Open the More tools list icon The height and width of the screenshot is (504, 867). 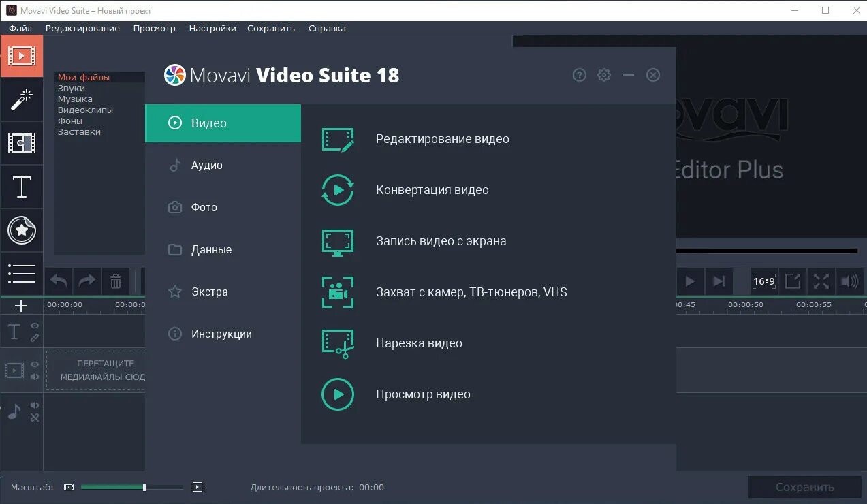click(21, 273)
